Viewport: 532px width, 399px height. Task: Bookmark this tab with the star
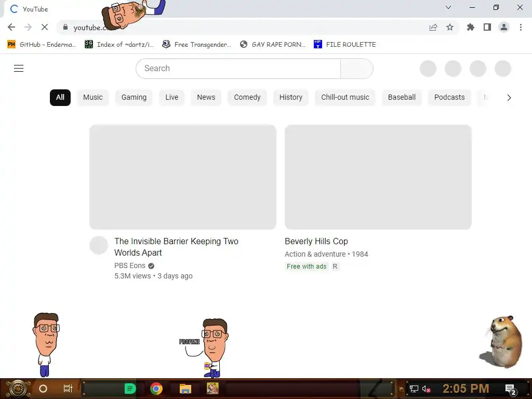pyautogui.click(x=450, y=27)
